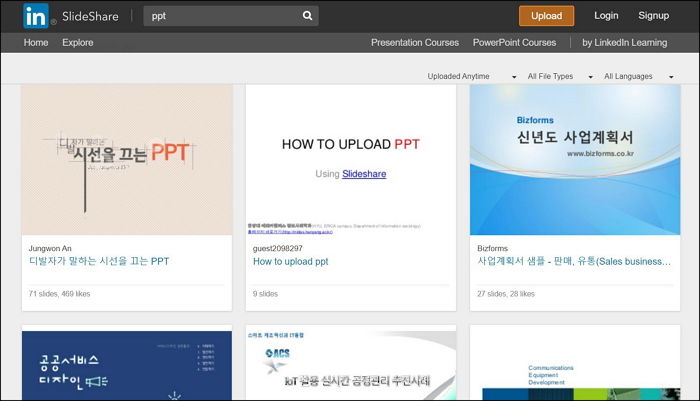700x401 pixels.
Task: Click the 9 slides text
Action: 265,294
